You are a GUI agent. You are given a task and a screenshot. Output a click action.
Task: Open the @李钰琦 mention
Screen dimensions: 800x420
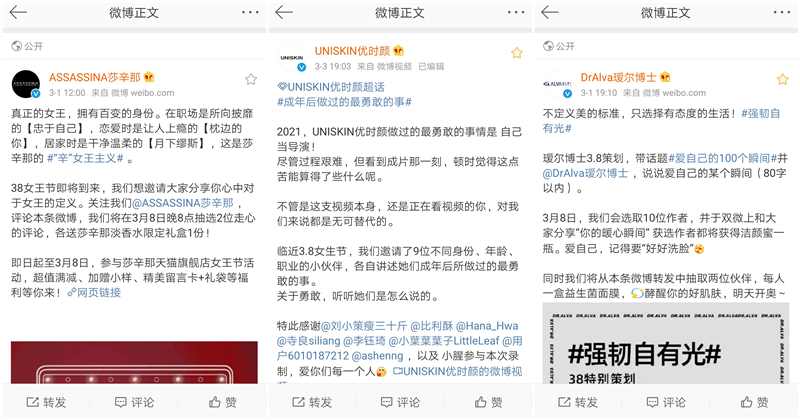tap(365, 341)
